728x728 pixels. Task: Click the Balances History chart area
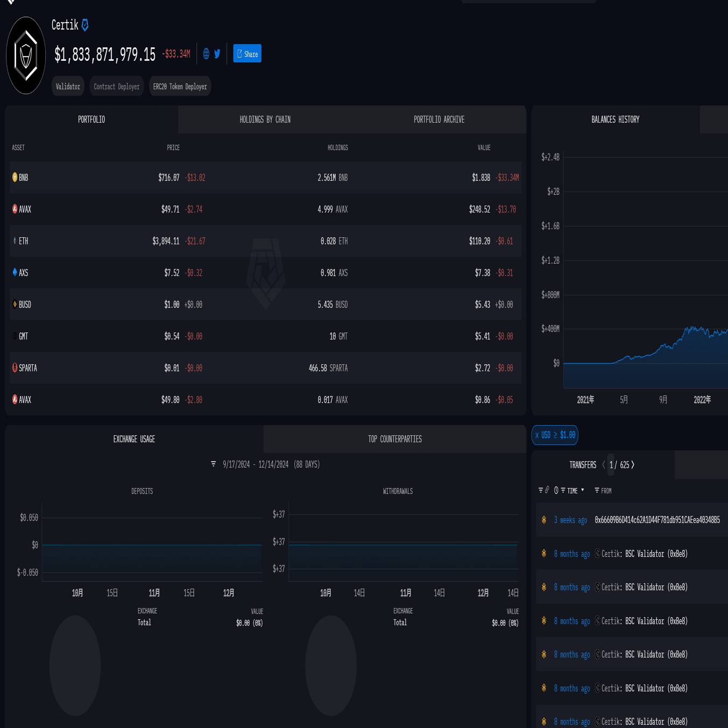pyautogui.click(x=646, y=269)
